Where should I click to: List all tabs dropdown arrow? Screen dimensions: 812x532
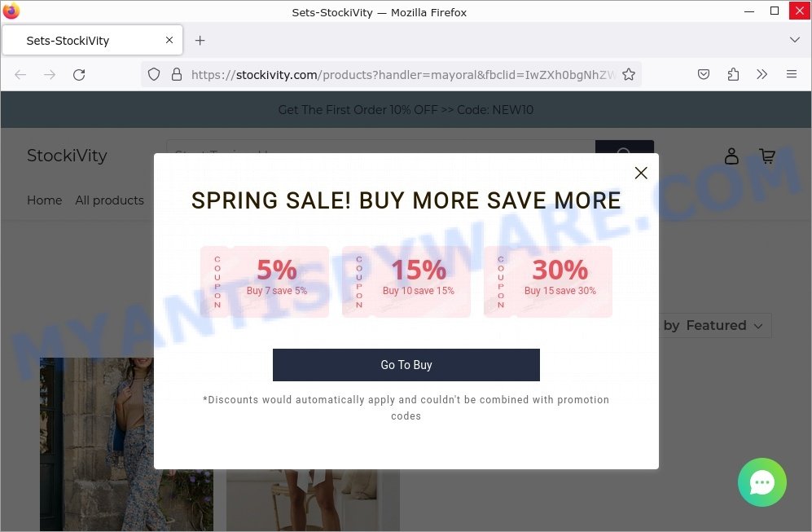pos(794,40)
